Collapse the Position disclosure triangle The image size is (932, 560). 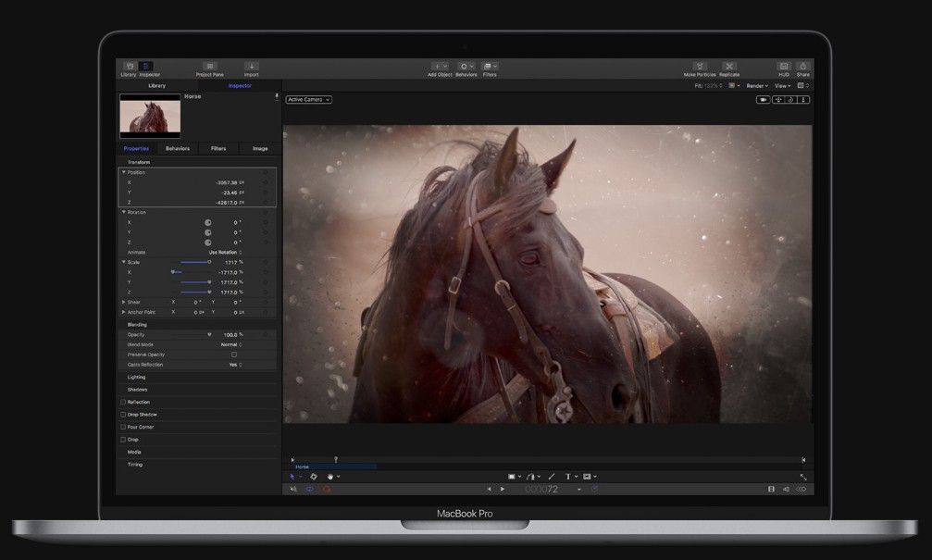click(x=124, y=172)
